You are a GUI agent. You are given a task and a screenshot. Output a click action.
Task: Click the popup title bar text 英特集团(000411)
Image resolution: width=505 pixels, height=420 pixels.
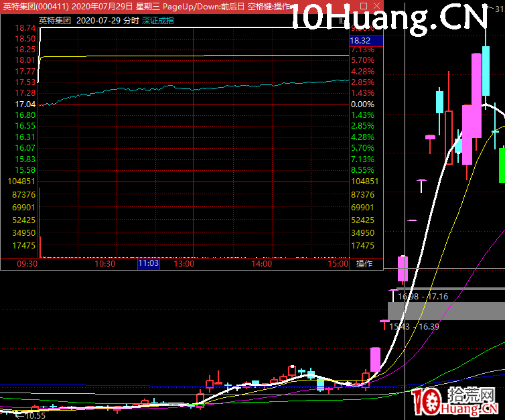click(35, 6)
